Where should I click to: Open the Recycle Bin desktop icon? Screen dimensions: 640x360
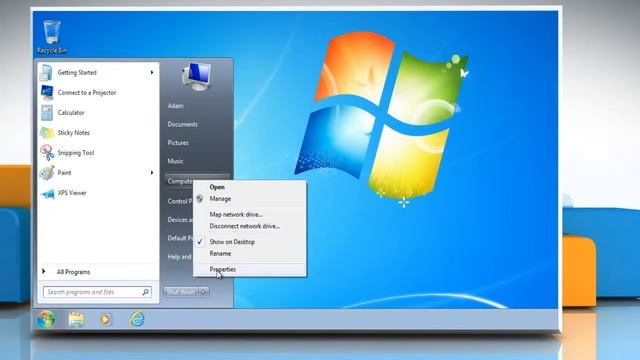coord(52,37)
